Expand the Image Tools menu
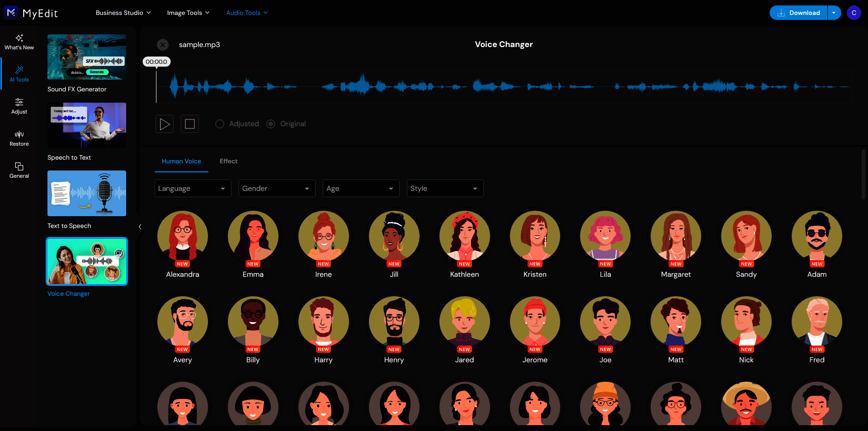The width and height of the screenshot is (868, 431). click(x=188, y=13)
